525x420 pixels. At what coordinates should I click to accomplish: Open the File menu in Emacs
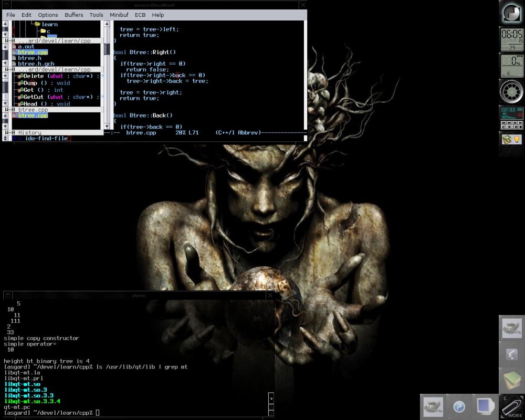[10, 15]
